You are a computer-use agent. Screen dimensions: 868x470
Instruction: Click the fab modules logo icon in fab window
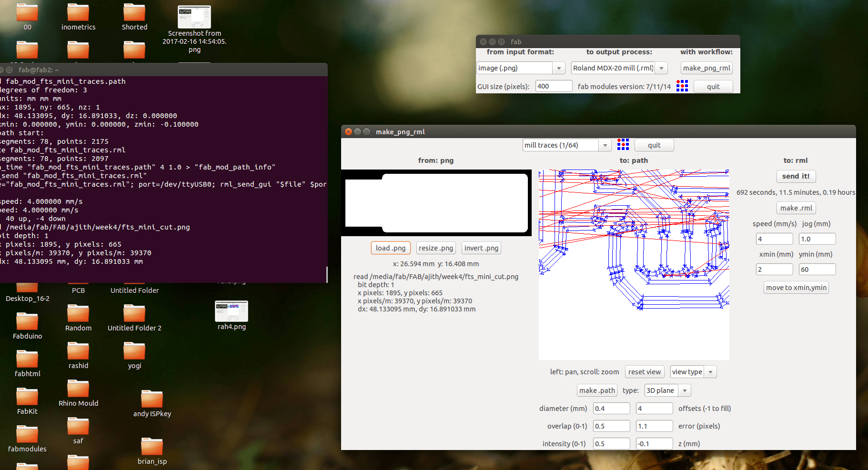682,86
